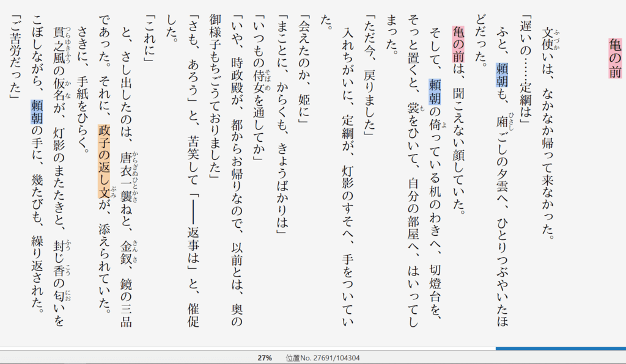Open the orange highlight 政子の返し文
Viewport: 626px width, 364px height.
pyautogui.click(x=104, y=161)
